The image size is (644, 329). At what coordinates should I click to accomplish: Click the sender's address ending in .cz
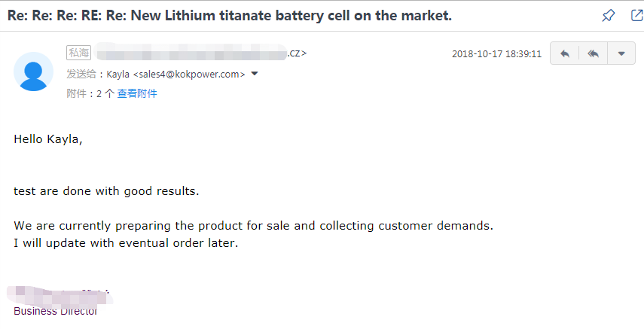pyautogui.click(x=200, y=53)
